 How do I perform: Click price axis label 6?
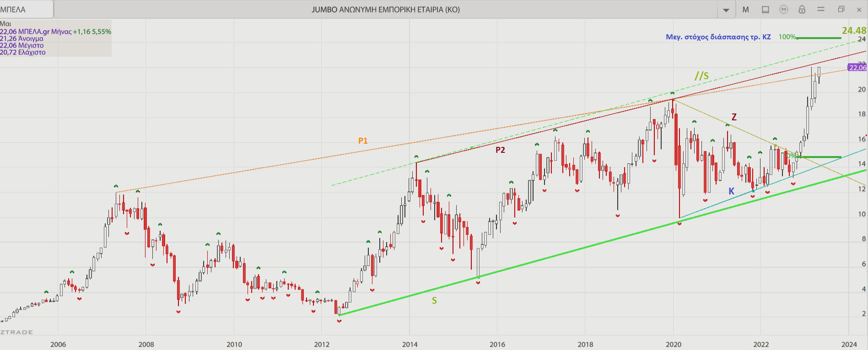[863, 264]
